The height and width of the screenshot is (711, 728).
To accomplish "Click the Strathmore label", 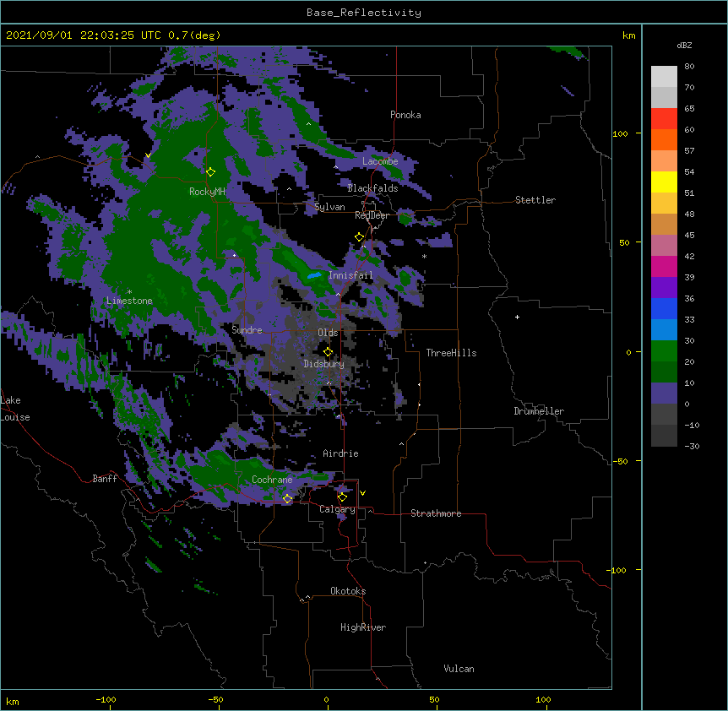I will [x=436, y=513].
